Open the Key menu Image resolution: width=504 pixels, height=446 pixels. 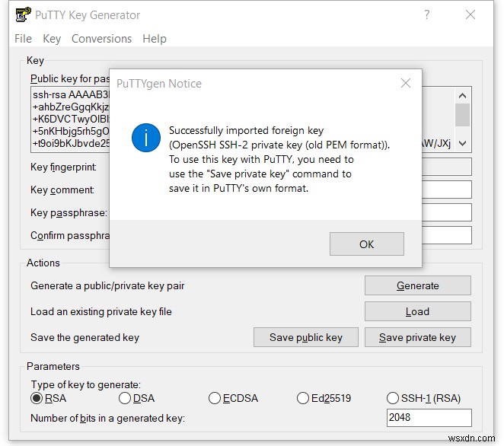pyautogui.click(x=52, y=39)
